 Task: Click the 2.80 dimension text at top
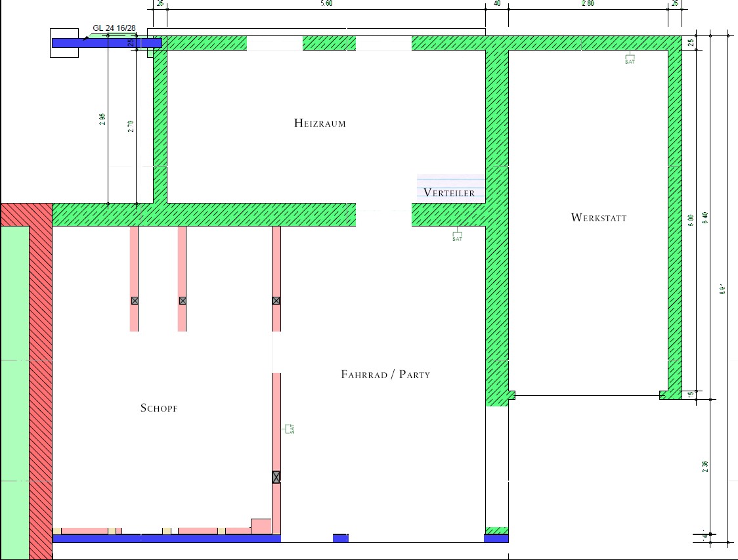coord(587,4)
